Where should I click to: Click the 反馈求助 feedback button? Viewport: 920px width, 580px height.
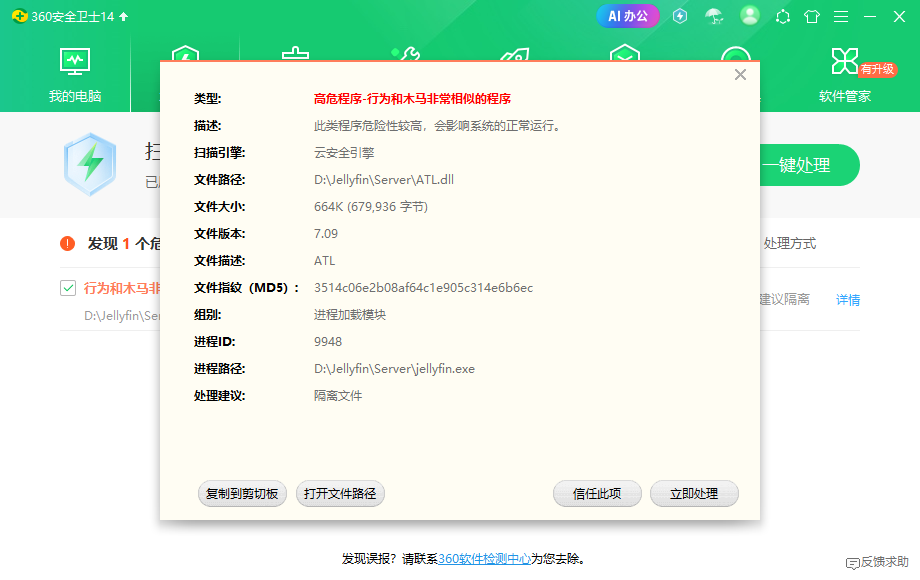pyautogui.click(x=877, y=562)
